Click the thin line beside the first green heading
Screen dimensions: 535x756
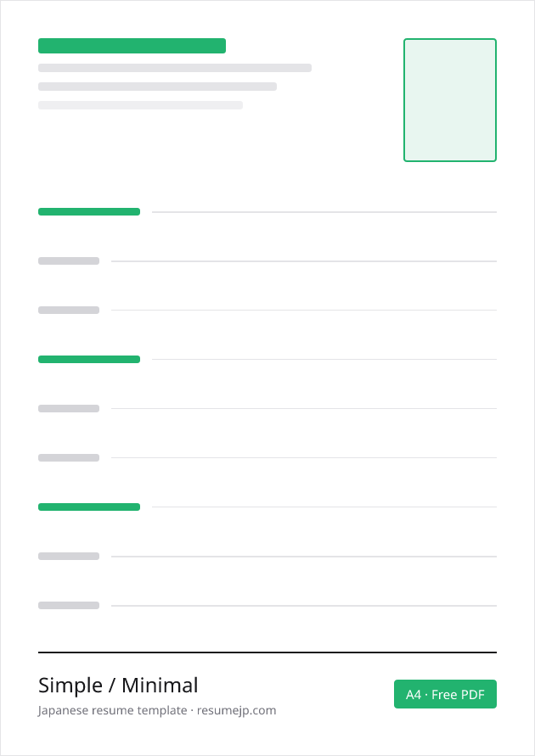[x=324, y=211]
